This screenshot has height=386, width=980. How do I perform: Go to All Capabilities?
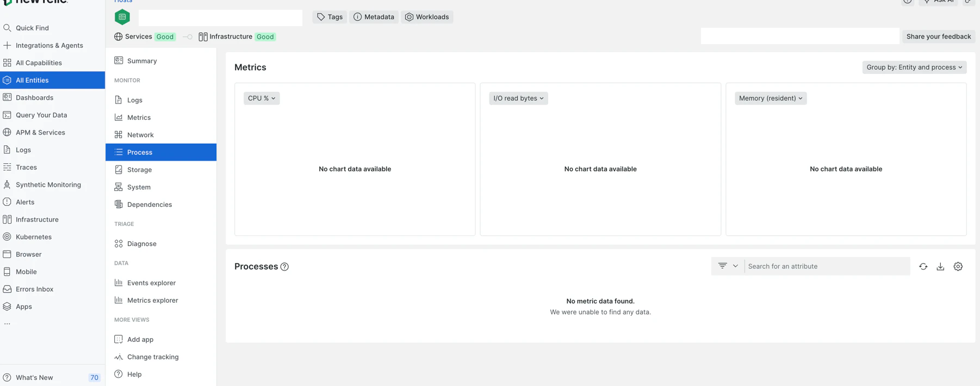(52, 63)
